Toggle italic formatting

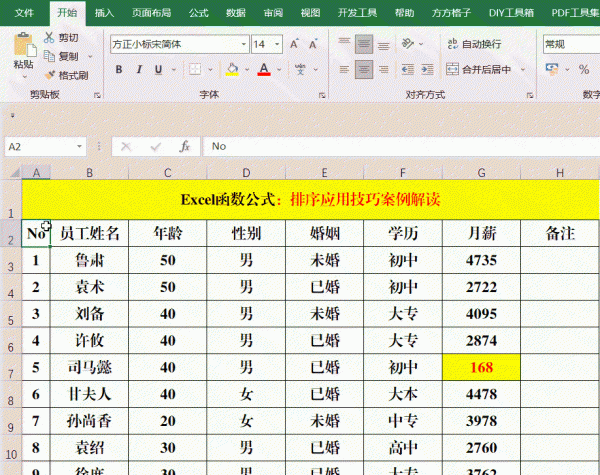[x=139, y=69]
